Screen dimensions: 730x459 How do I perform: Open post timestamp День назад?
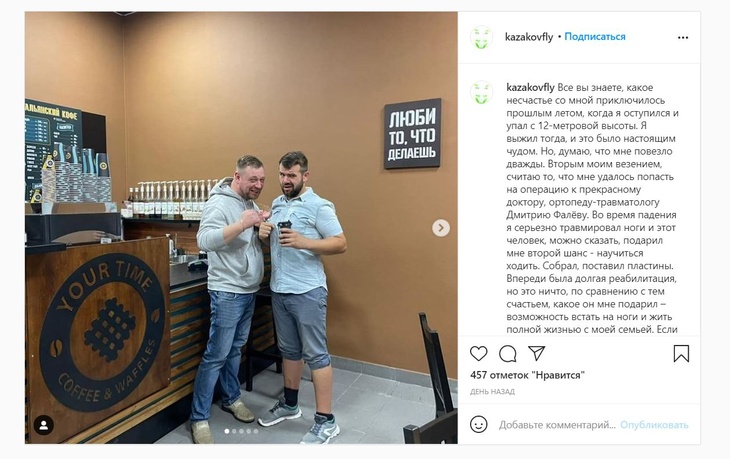tap(492, 392)
